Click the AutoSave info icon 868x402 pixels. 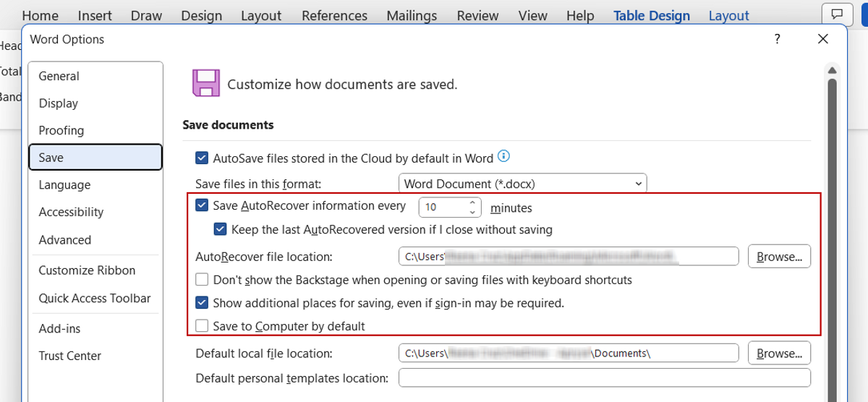tap(504, 157)
